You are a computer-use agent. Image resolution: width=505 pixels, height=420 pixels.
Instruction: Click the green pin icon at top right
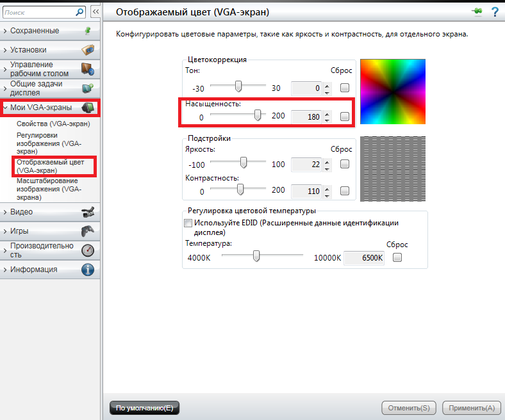point(477,12)
